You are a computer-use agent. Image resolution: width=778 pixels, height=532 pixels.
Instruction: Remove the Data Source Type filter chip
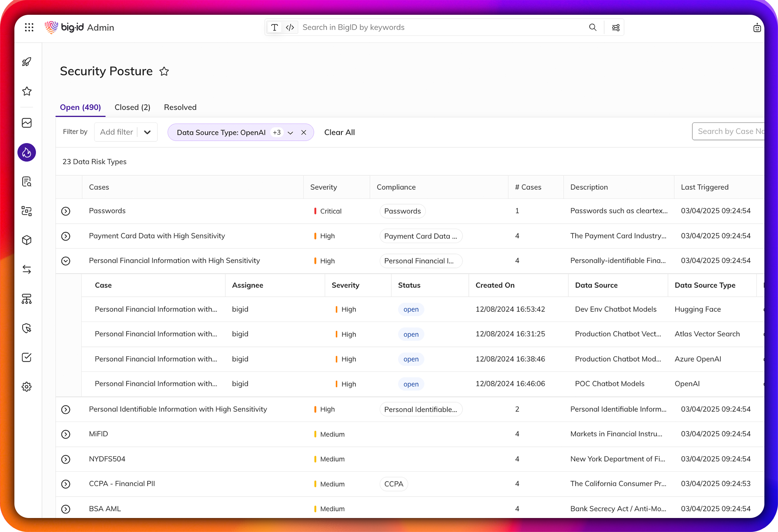click(x=304, y=133)
